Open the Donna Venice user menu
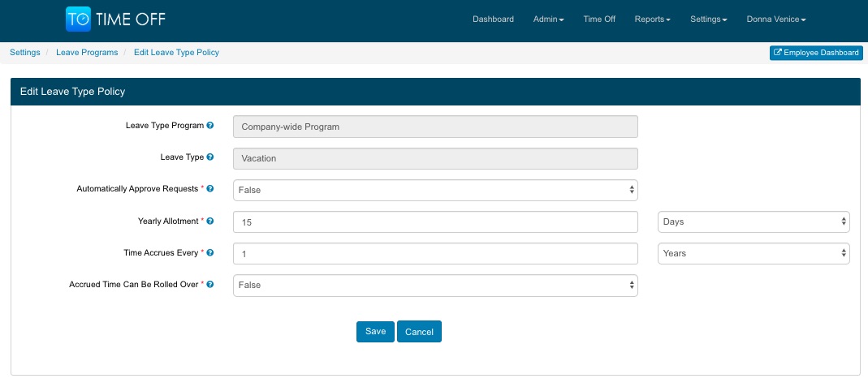The height and width of the screenshot is (387, 868). [x=775, y=19]
